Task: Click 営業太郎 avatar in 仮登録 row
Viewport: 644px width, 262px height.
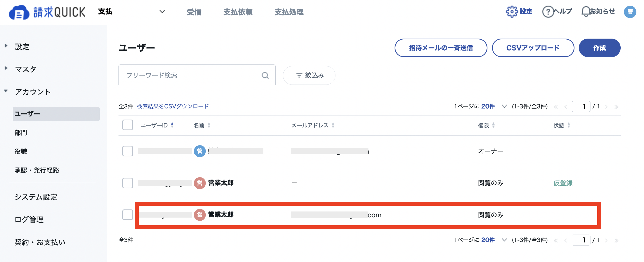Action: point(200,183)
